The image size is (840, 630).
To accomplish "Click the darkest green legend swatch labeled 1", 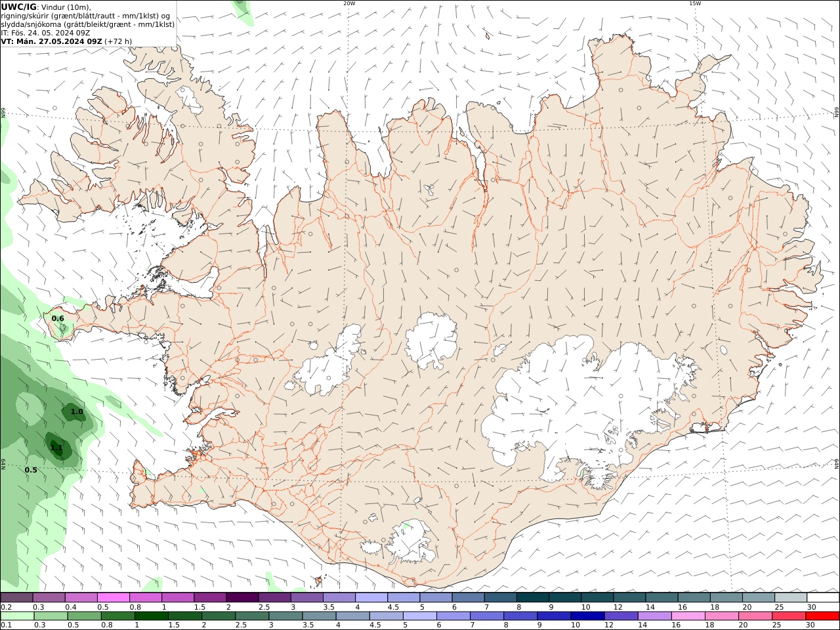I will 151,616.
